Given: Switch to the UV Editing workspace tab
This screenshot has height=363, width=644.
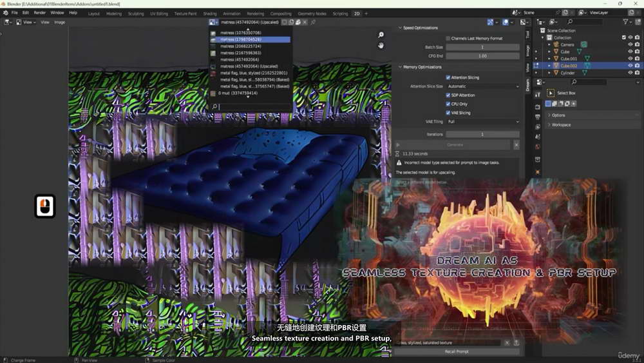Looking at the screenshot, I should [x=159, y=14].
